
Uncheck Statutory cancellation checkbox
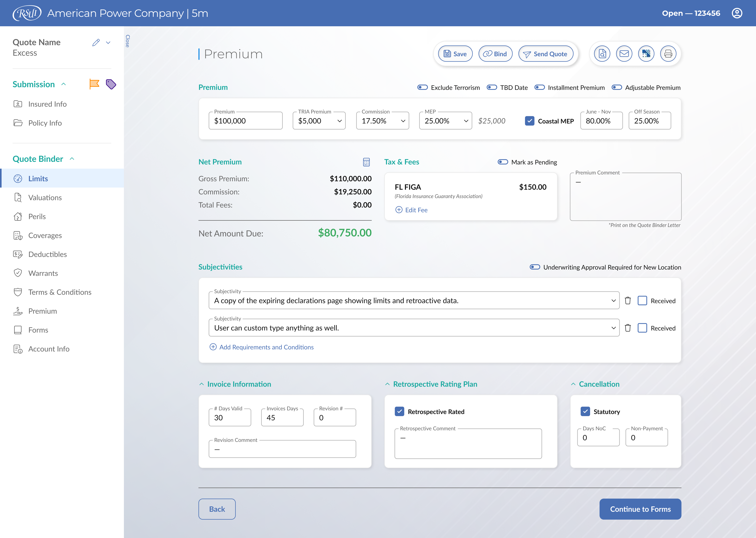(x=585, y=411)
